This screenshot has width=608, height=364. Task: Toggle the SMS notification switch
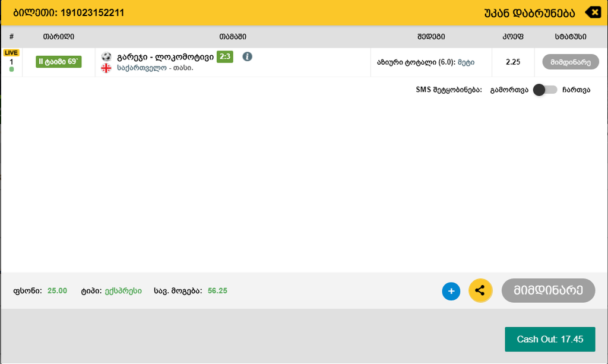coord(545,90)
